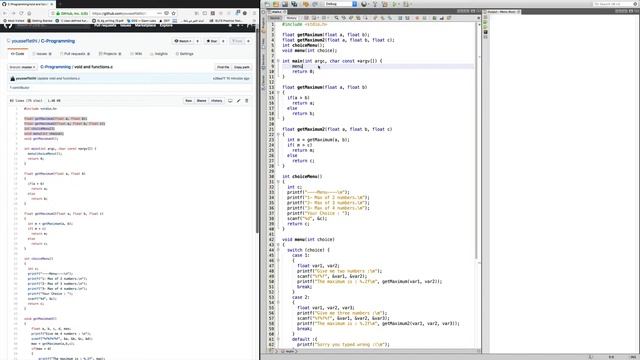The image size is (640, 360).
Task: Open Settings tab in GitHub repository
Action: (x=184, y=53)
